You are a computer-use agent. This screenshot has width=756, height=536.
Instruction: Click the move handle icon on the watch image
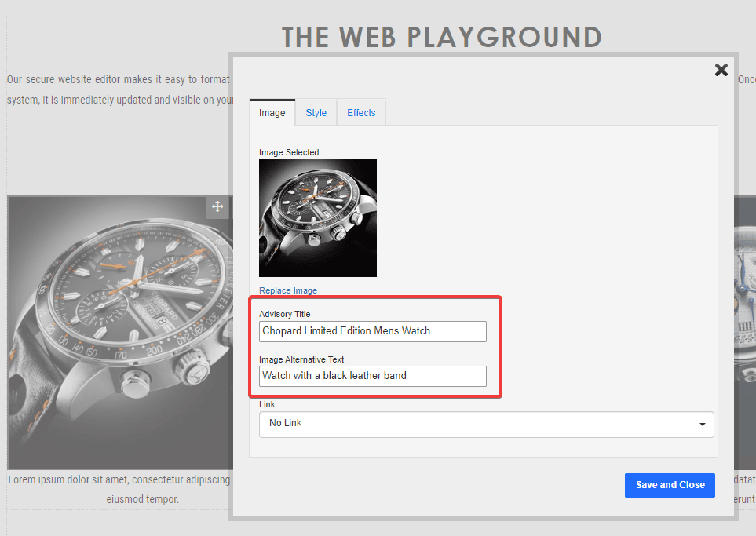(x=217, y=207)
